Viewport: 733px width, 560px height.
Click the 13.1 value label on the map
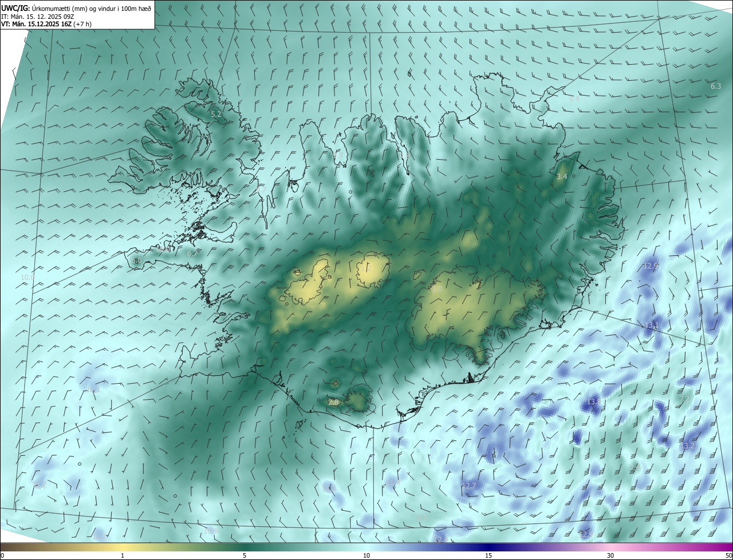click(652, 325)
